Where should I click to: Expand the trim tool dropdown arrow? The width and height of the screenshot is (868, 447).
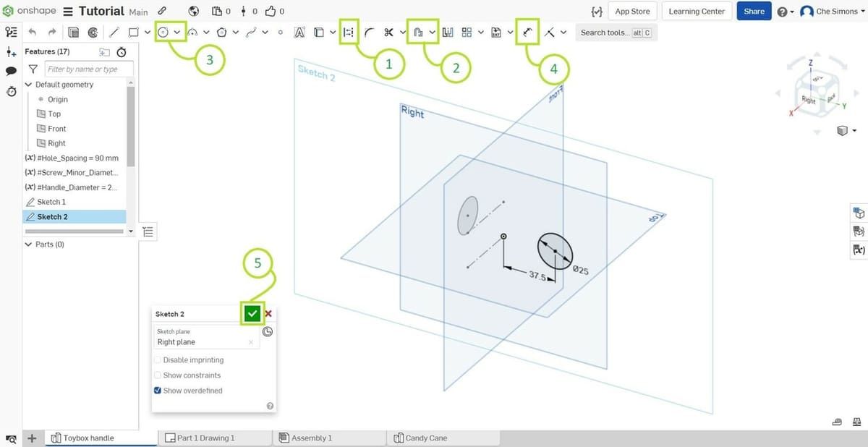click(x=402, y=32)
